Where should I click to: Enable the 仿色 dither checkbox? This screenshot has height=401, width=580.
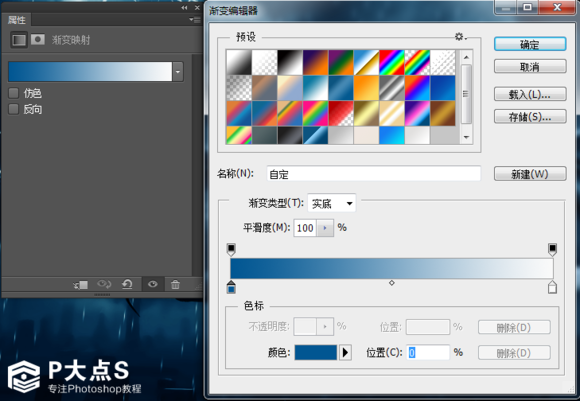tap(14, 93)
